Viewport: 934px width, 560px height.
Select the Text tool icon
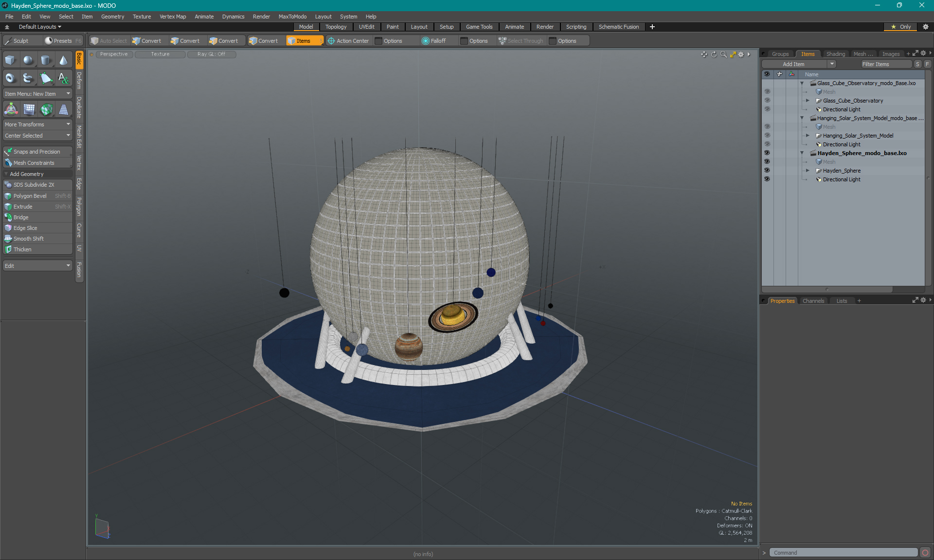tap(63, 78)
